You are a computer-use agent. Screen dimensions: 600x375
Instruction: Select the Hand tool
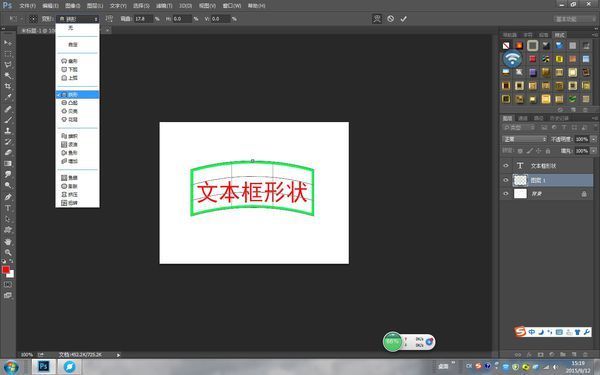tap(8, 242)
